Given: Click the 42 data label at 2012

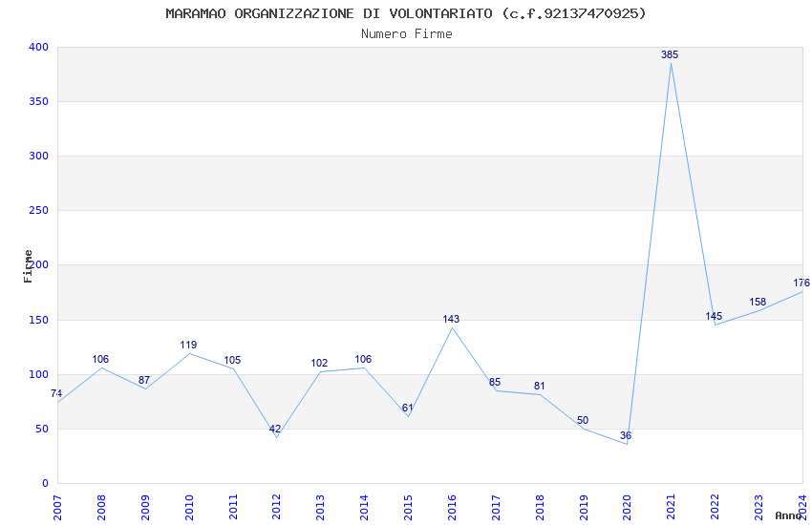Looking at the screenshot, I should click(275, 429).
